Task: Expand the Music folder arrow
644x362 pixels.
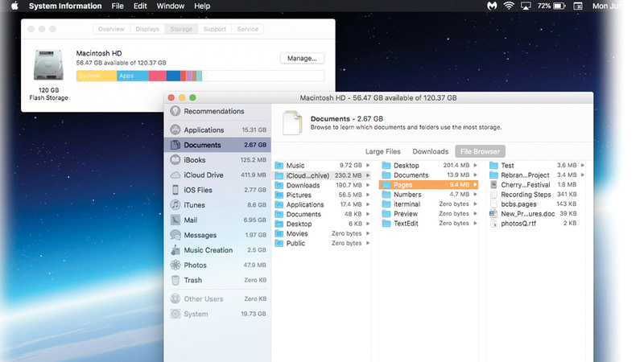Action: 368,165
